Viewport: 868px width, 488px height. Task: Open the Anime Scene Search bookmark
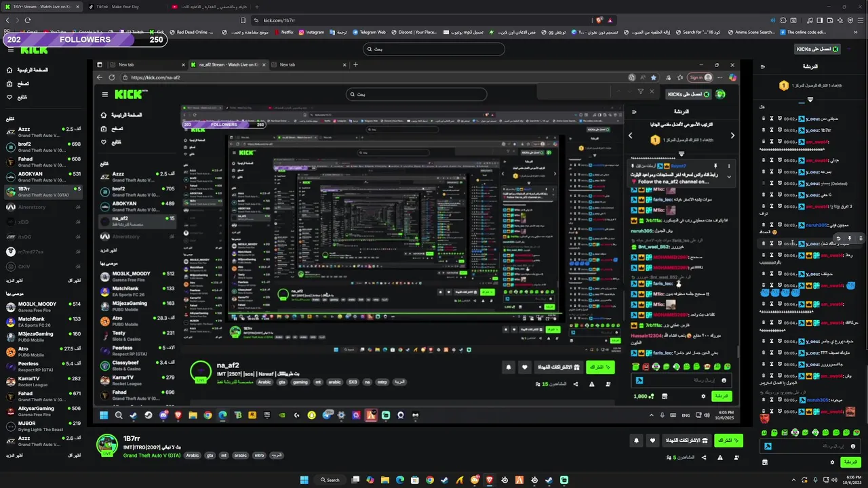(750, 32)
